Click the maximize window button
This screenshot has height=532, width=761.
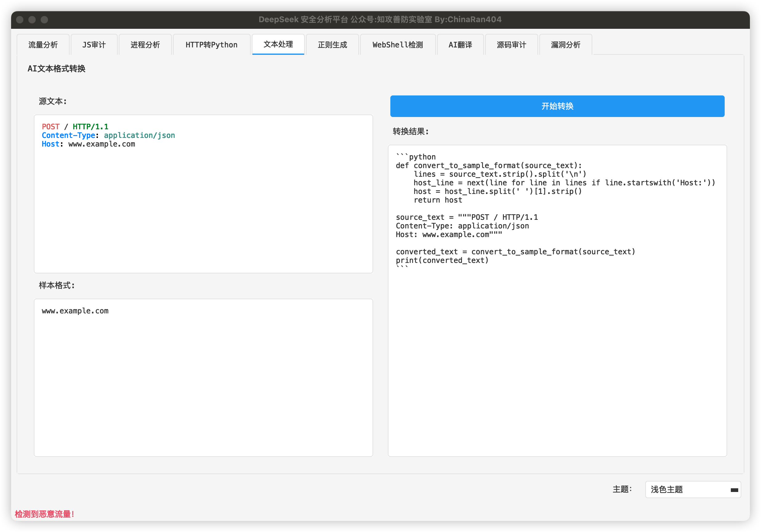tap(44, 20)
